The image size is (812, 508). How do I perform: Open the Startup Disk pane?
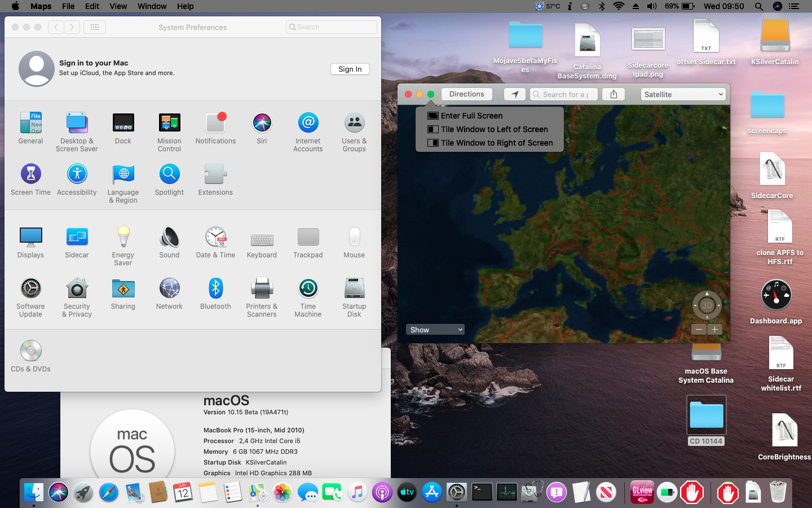tap(354, 289)
